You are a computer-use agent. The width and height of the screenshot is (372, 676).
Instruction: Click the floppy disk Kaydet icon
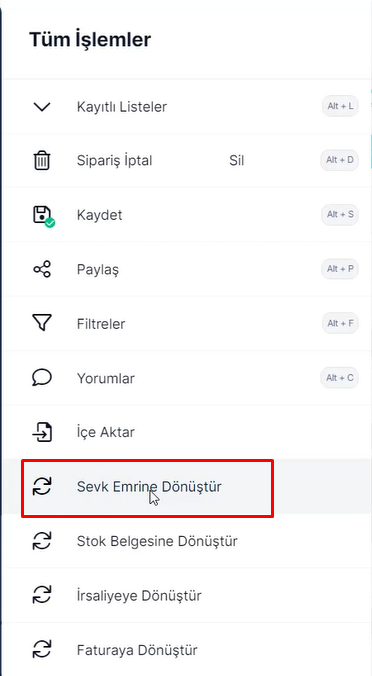44,216
